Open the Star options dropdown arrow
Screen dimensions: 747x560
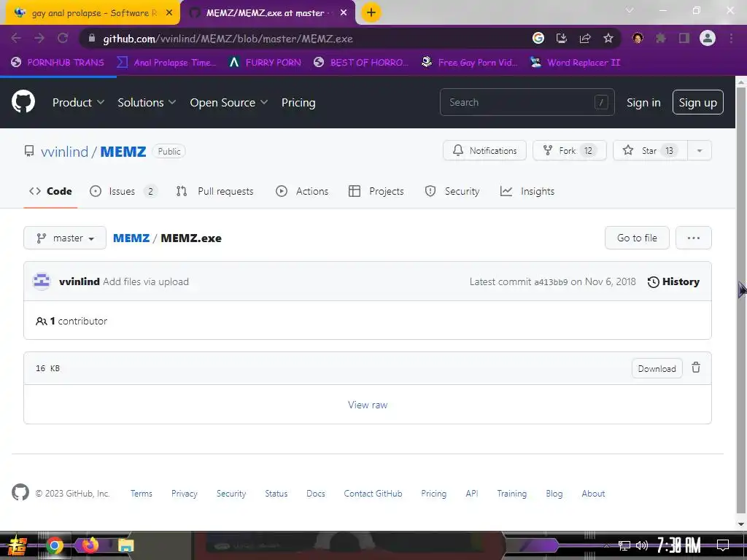(700, 150)
